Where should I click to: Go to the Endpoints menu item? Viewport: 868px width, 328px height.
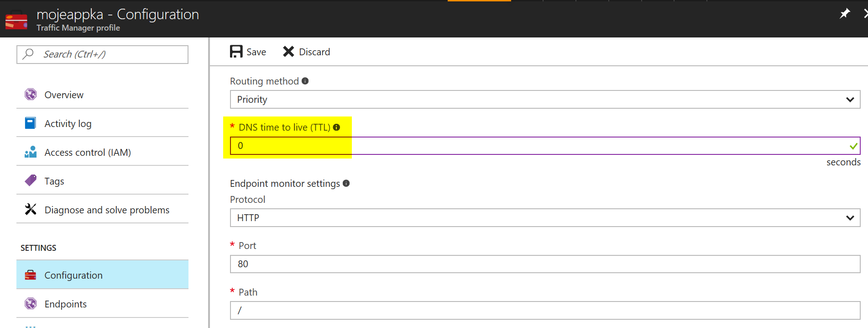(x=102, y=304)
